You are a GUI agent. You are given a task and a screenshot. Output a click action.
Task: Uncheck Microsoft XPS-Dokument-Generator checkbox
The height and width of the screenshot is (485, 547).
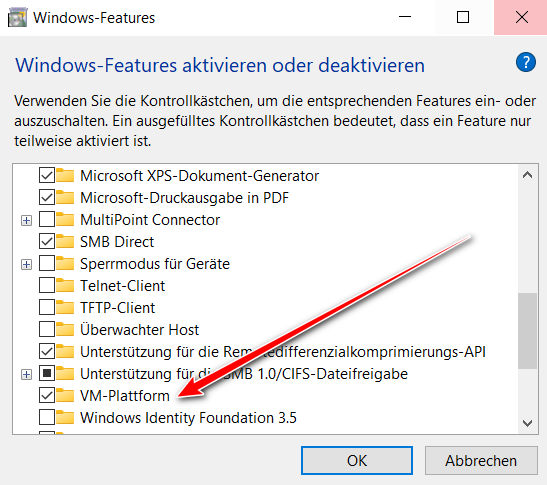pyautogui.click(x=47, y=176)
